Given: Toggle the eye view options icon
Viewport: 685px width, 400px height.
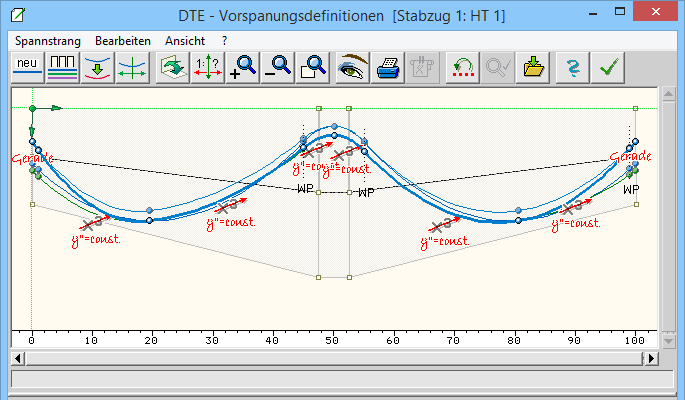Looking at the screenshot, I should tap(352, 67).
